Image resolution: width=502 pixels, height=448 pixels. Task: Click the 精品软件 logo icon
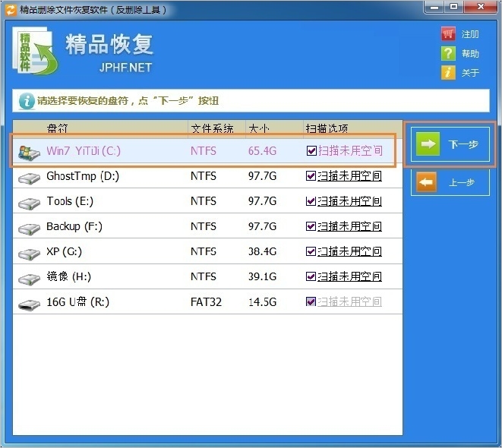pyautogui.click(x=35, y=51)
